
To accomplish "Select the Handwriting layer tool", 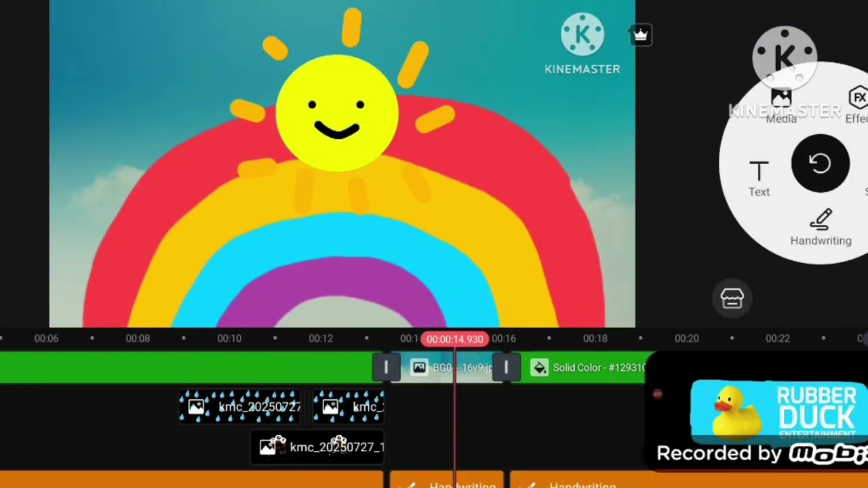I will pyautogui.click(x=821, y=227).
